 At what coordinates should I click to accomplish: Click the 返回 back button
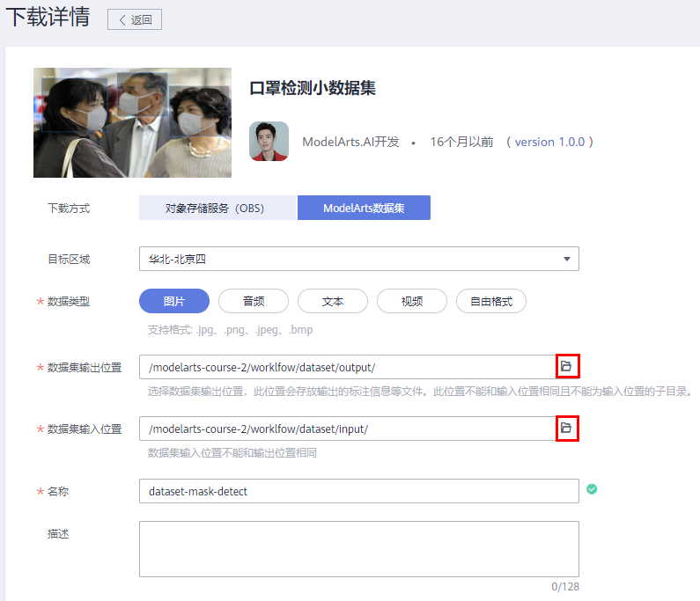135,19
